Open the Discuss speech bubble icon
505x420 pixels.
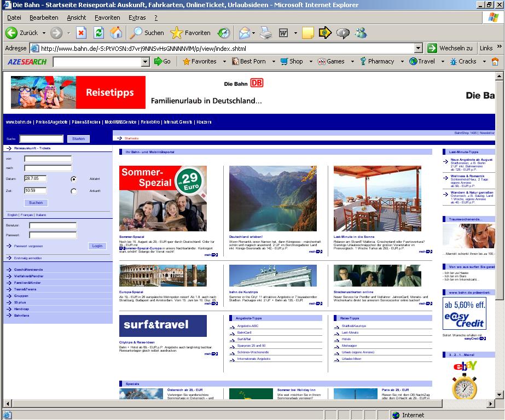[343, 33]
